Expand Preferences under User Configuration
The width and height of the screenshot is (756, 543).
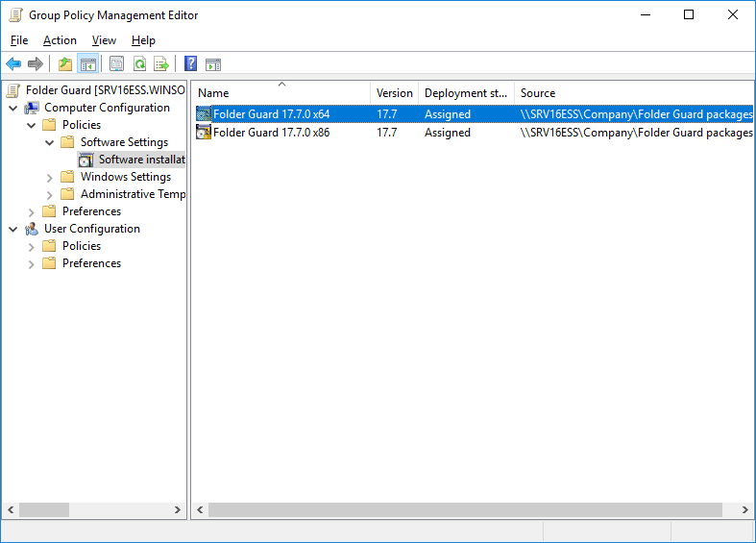click(x=32, y=264)
